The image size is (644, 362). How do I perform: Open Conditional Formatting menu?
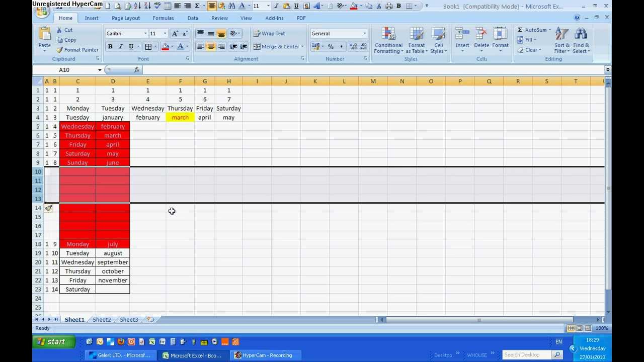point(388,40)
